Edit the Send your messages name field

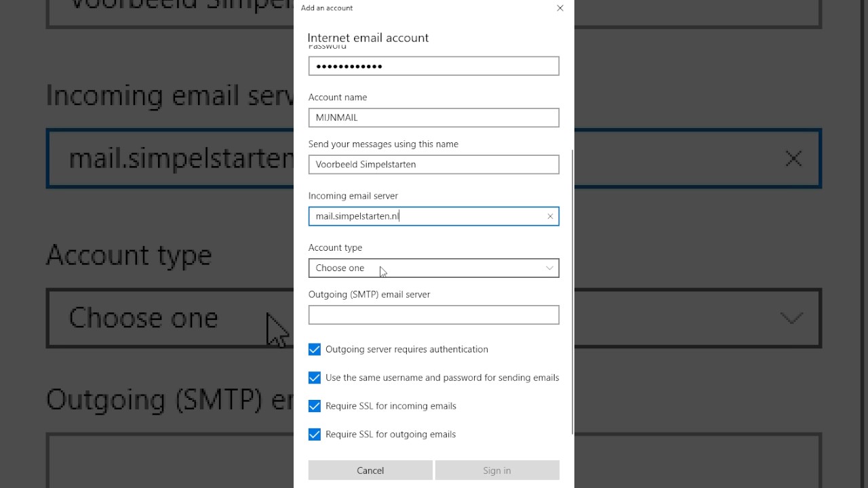click(434, 164)
